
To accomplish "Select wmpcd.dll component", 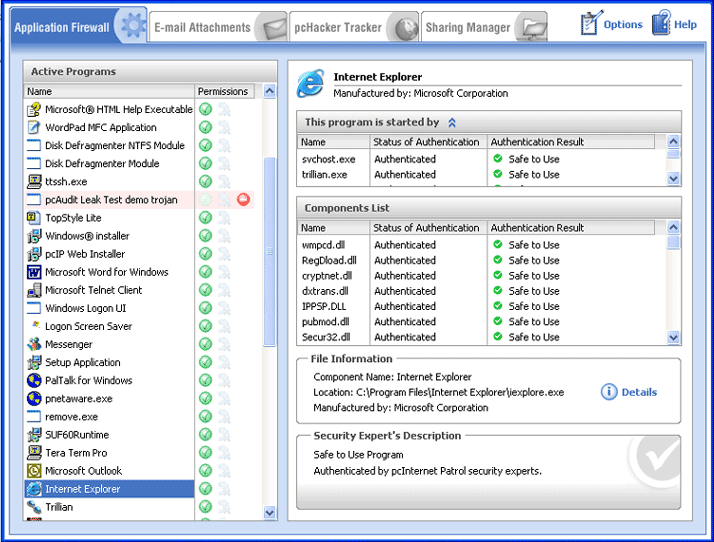I will pos(323,245).
